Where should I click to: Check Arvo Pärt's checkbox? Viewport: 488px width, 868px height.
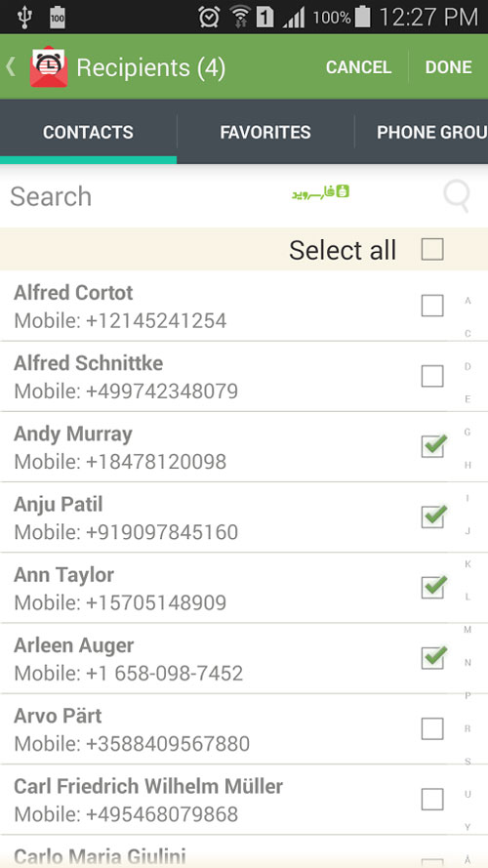click(432, 728)
